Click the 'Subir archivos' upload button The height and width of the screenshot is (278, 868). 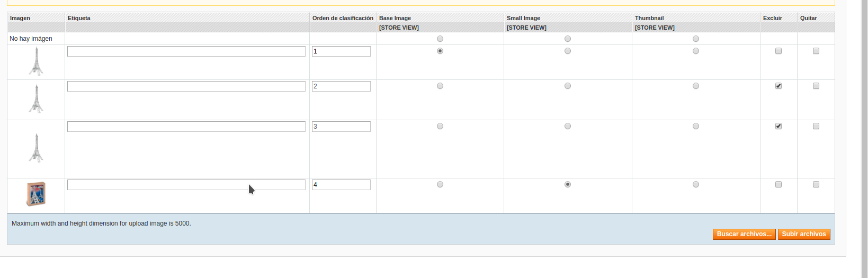click(804, 234)
